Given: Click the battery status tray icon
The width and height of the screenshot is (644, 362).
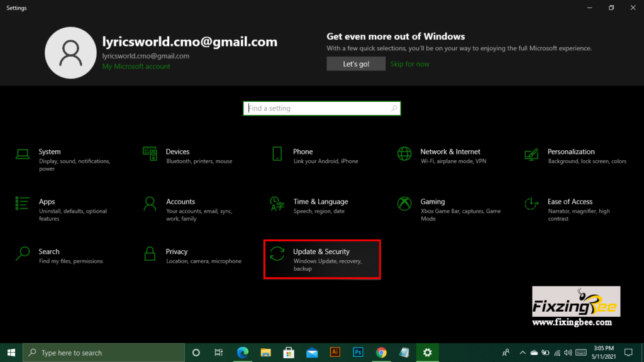Looking at the screenshot, I should [x=545, y=353].
